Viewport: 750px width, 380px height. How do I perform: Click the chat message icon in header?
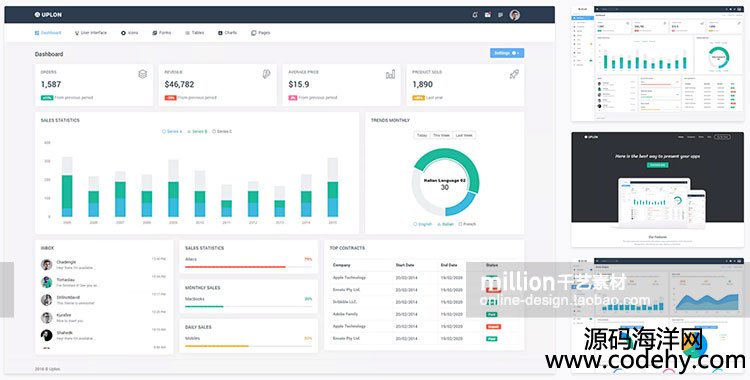point(500,15)
